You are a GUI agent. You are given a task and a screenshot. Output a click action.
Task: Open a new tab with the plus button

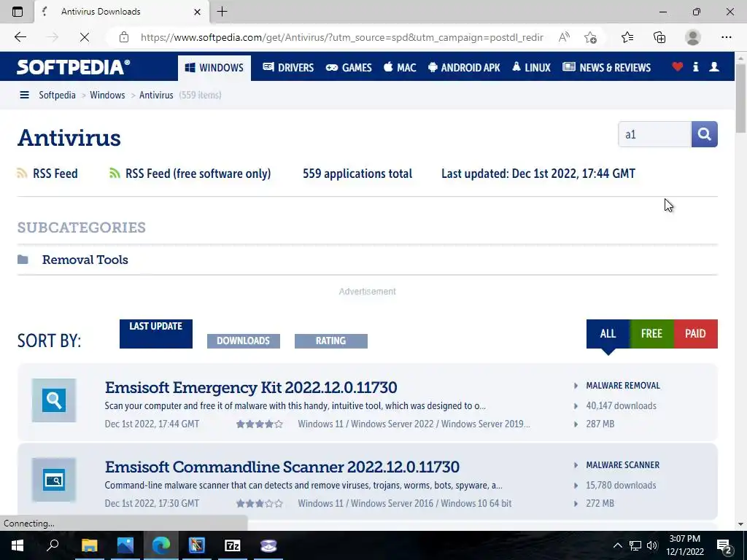(222, 12)
